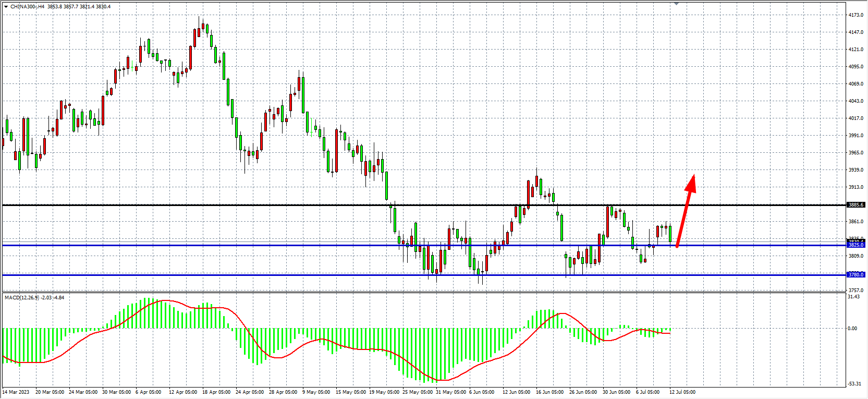Click the 4173.0 price scale value

(x=855, y=15)
